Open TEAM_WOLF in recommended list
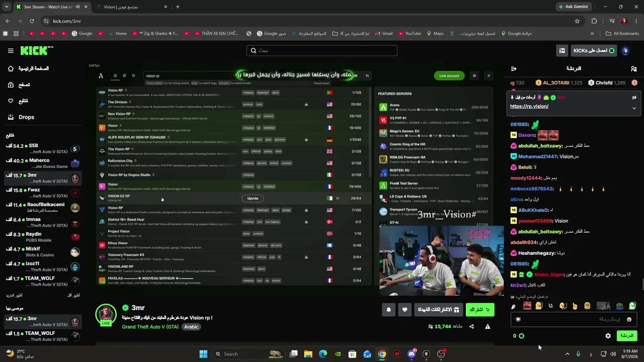The height and width of the screenshot is (362, 644). pos(43,336)
